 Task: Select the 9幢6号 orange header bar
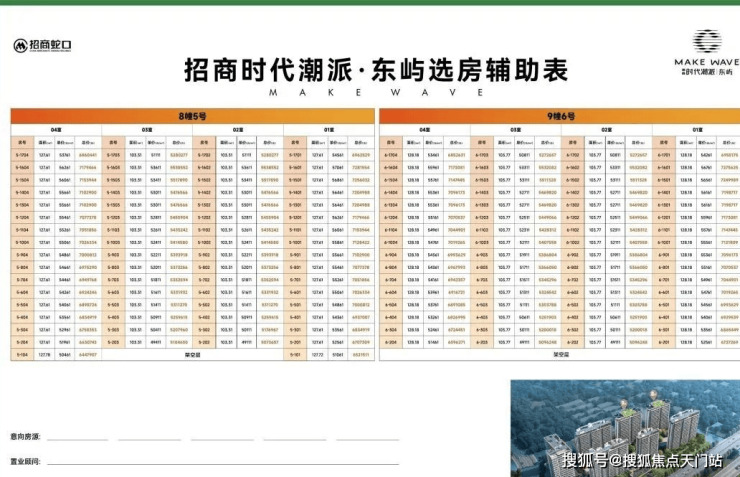[x=560, y=116]
